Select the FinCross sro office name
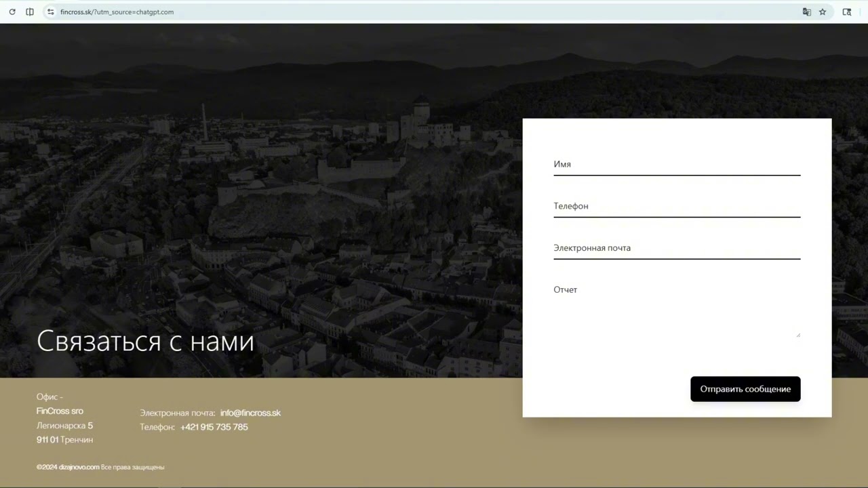Image resolution: width=868 pixels, height=488 pixels. [60, 411]
